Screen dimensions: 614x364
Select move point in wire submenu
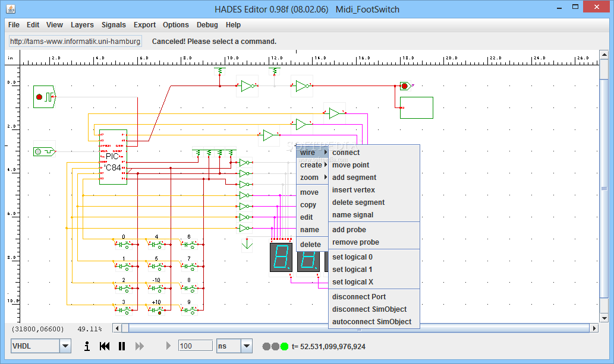[x=374, y=164]
